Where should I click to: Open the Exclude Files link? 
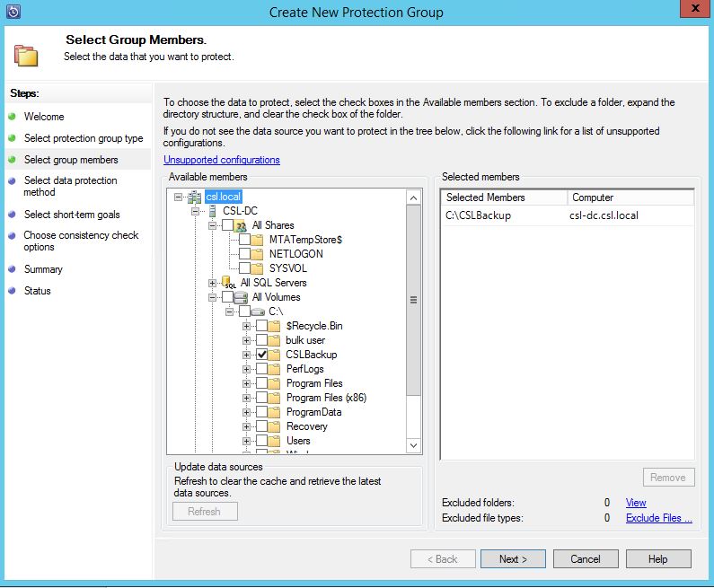click(x=659, y=518)
